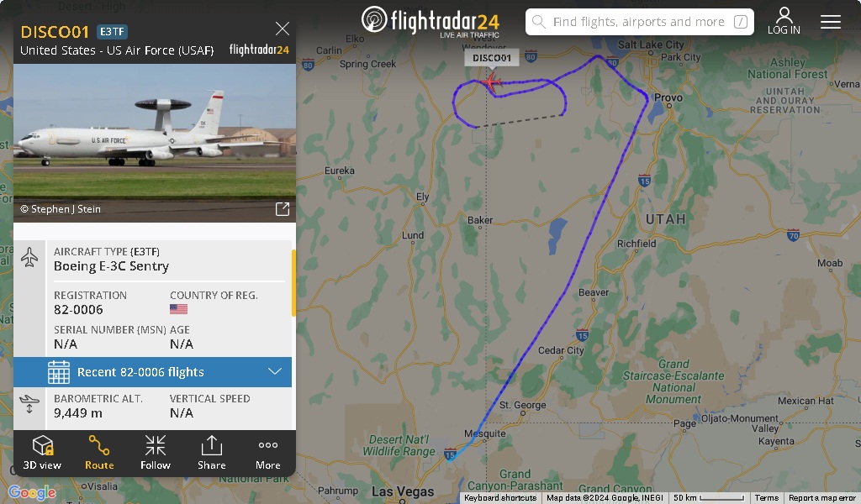Open the Keyboard shortcuts link
Screen dimensions: 861x504
pyautogui.click(x=500, y=498)
